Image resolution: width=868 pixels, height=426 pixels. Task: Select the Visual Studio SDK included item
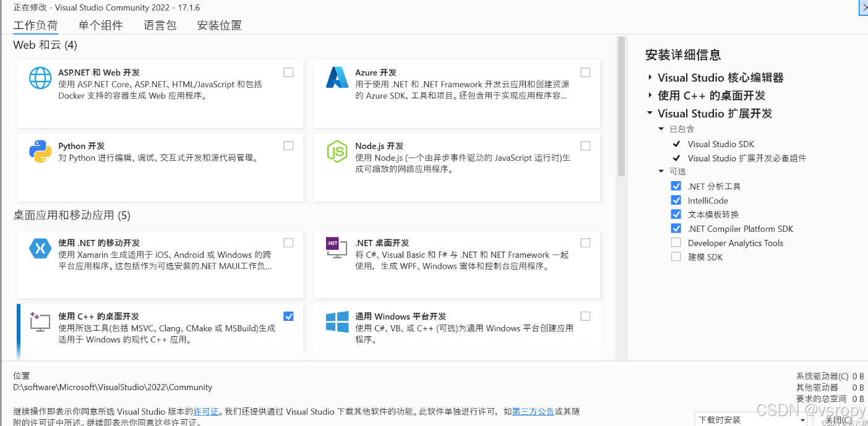point(721,143)
